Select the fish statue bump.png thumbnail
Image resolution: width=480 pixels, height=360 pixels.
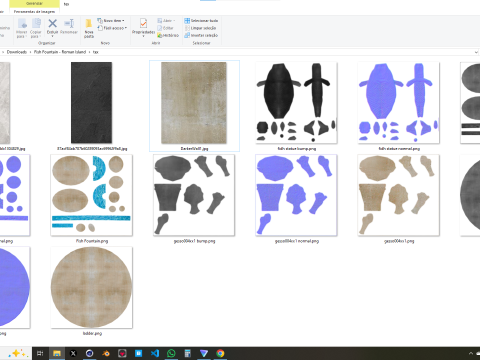point(296,103)
